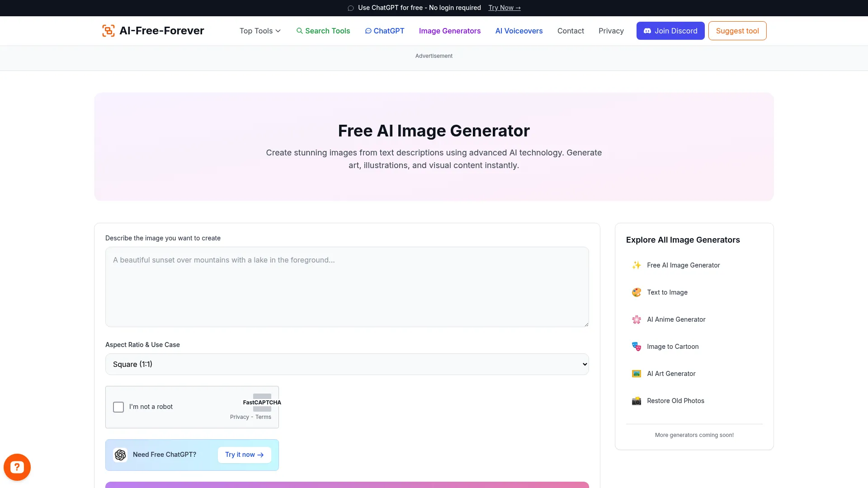
Task: Open the orange help chat bubble
Action: pos(17,467)
